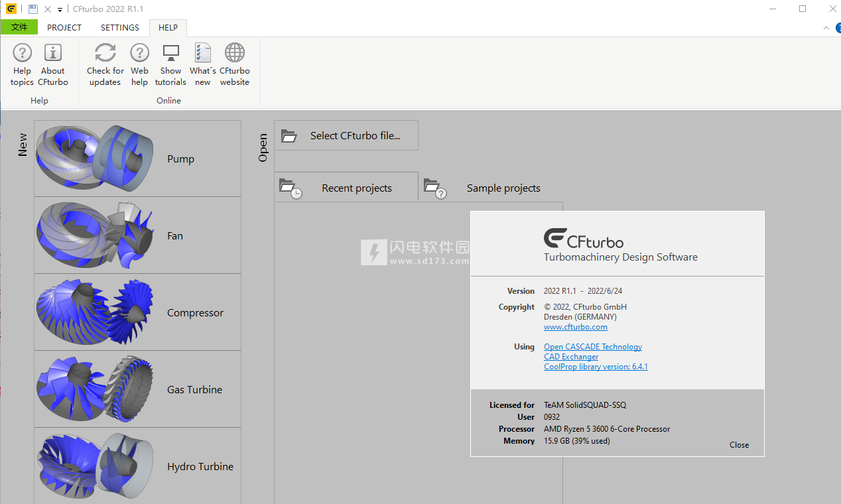Screen dimensions: 841x504
Task: Show tutorials from the Online group
Action: [170, 65]
